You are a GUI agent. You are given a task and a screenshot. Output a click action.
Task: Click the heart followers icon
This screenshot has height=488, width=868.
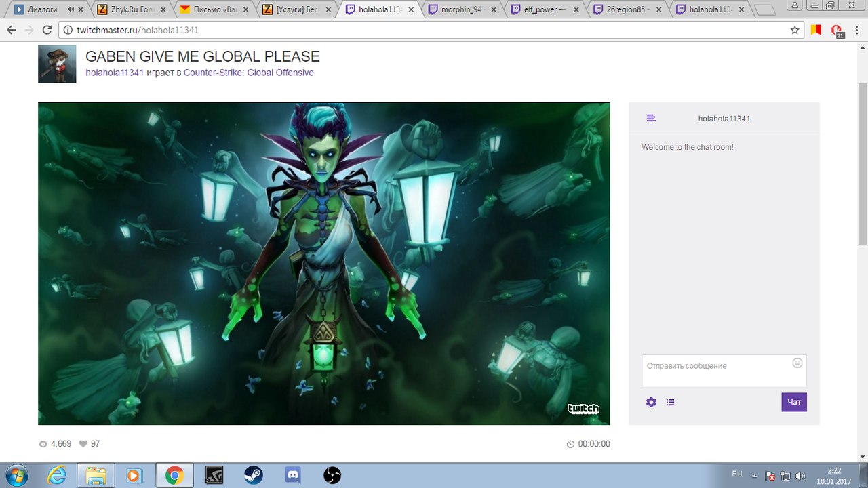pyautogui.click(x=83, y=444)
